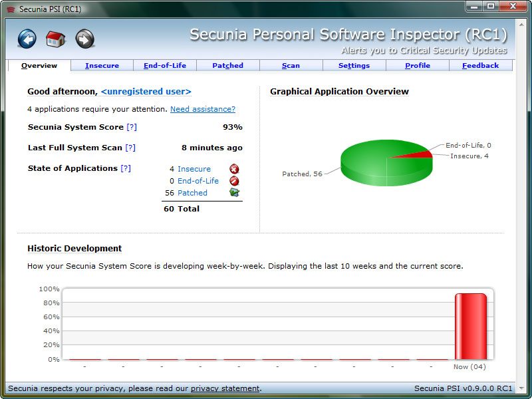The width and height of the screenshot is (532, 399).
Task: Click the 'Insecure, 4' pie chart label
Action: pos(469,156)
